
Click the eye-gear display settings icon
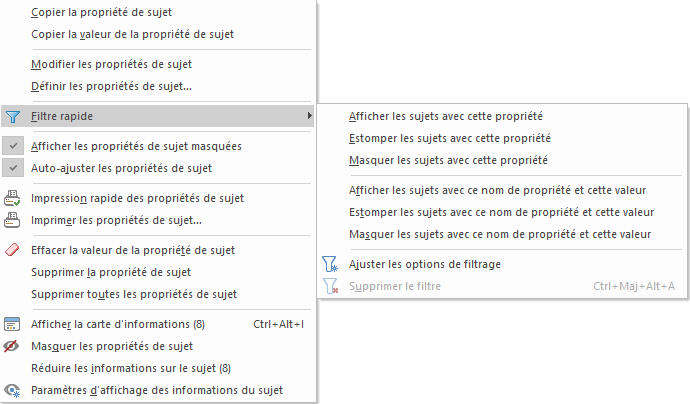point(13,390)
